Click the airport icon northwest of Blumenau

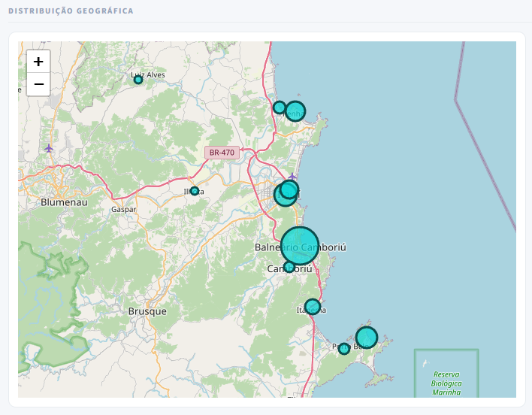click(49, 148)
